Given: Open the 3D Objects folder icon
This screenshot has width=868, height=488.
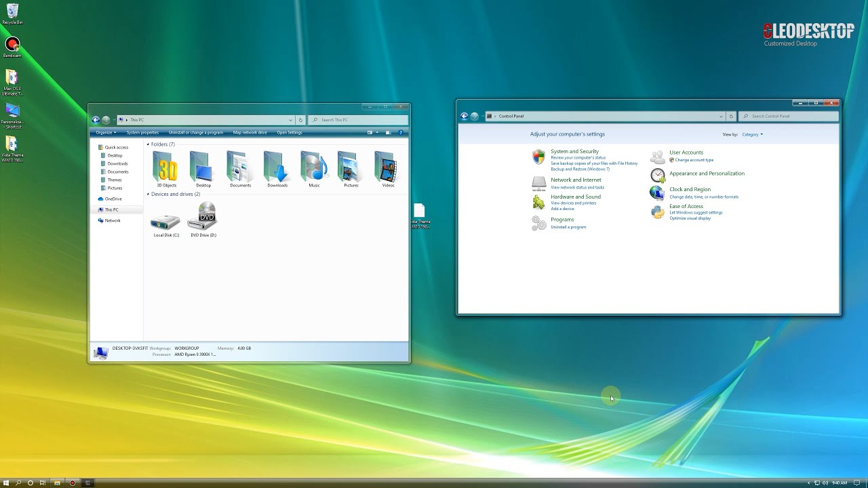Looking at the screenshot, I should (x=166, y=167).
